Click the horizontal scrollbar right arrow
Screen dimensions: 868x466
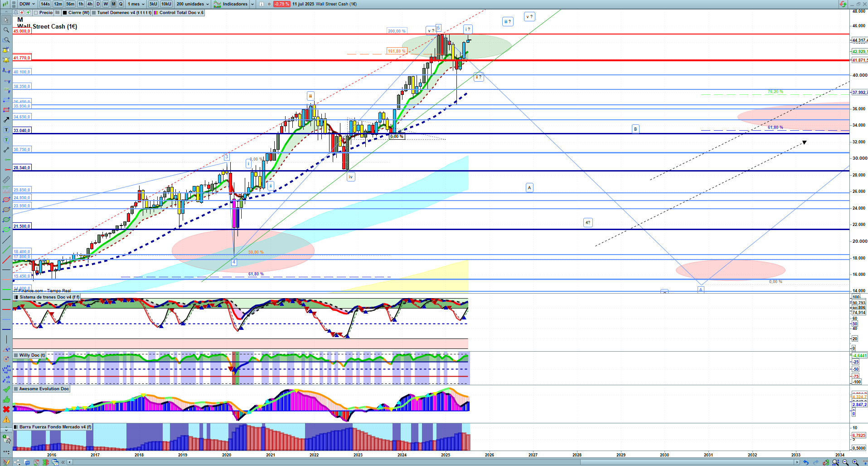(x=797, y=462)
